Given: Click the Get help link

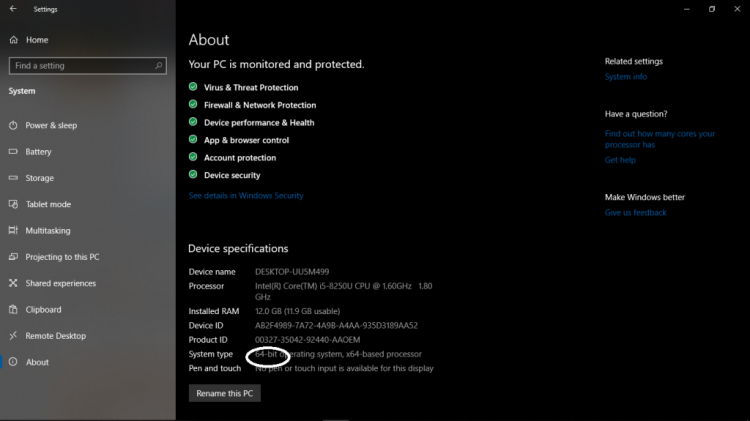Looking at the screenshot, I should [620, 160].
